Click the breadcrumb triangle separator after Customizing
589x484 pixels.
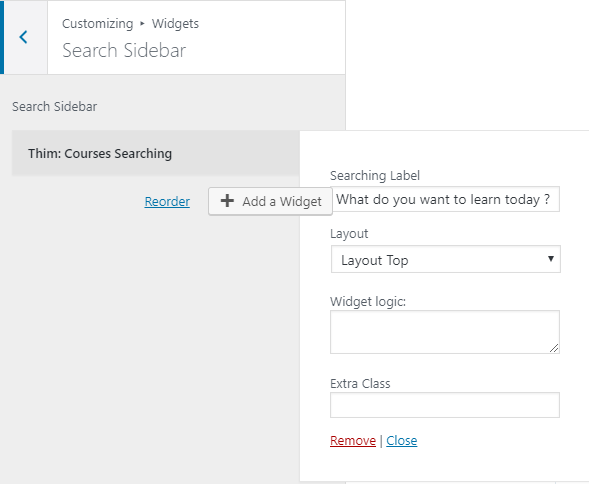[x=142, y=23]
